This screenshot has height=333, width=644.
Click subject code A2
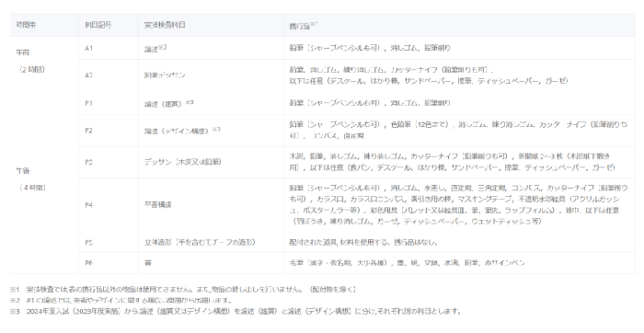tap(88, 75)
